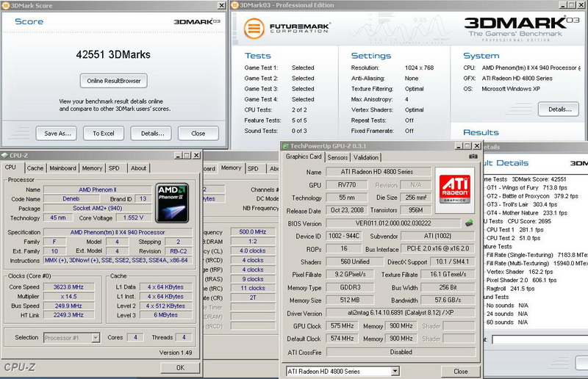
Task: Click the ATI Radeon Graphics logo
Action: [x=455, y=189]
